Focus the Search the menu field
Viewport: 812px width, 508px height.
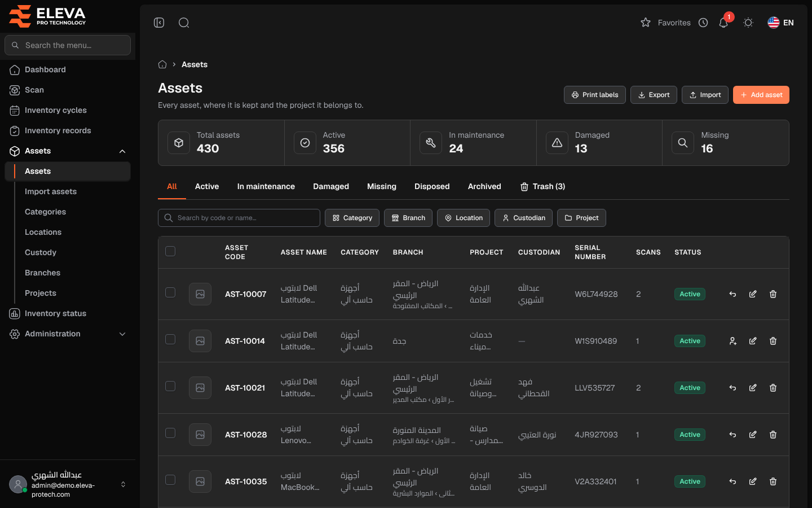coord(68,45)
